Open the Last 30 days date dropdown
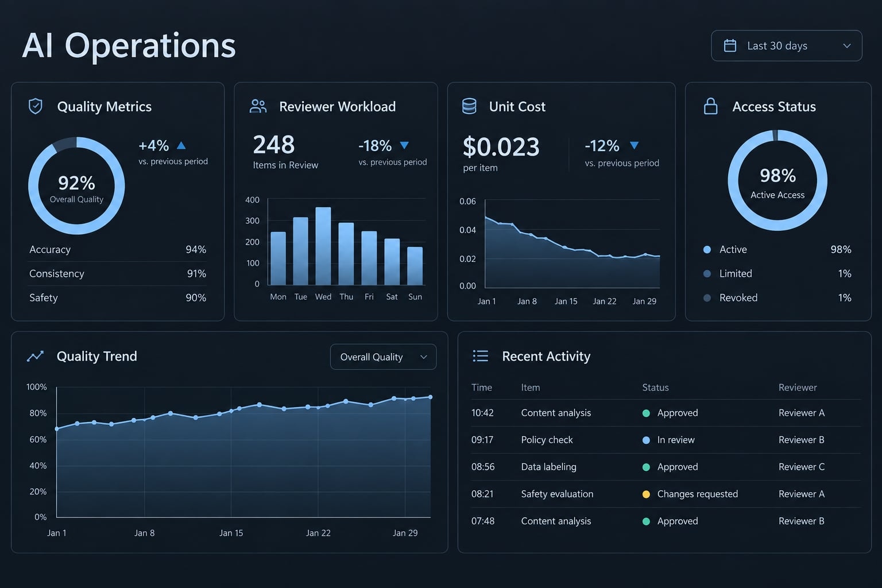Viewport: 882px width, 588px height. 787,45
